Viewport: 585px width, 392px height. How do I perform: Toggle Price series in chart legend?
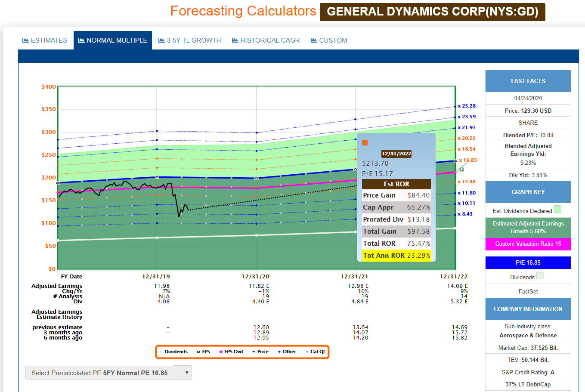tap(260, 352)
